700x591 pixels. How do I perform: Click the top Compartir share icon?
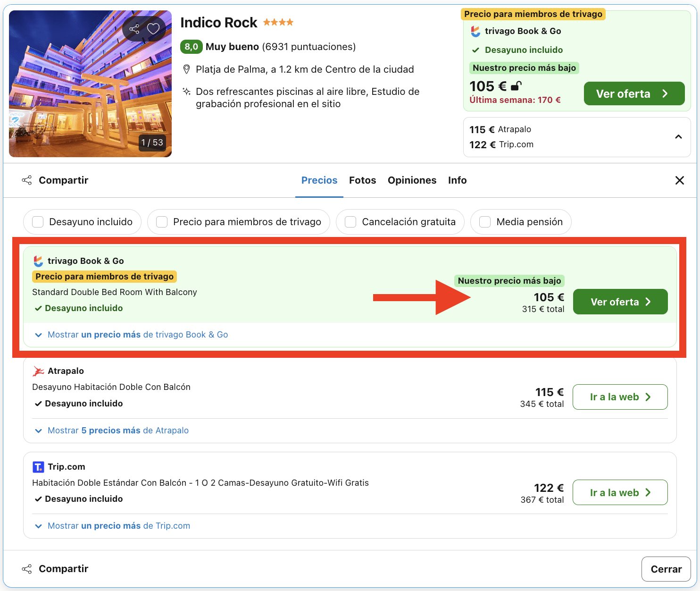click(x=27, y=180)
